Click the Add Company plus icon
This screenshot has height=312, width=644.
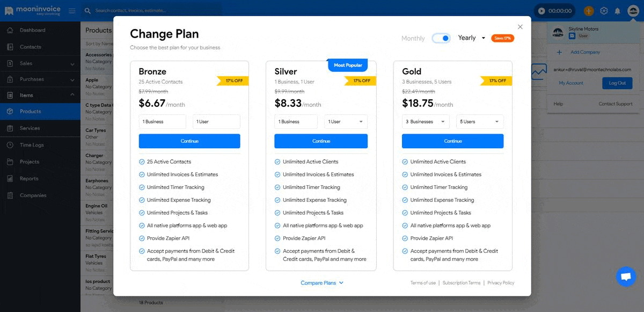tap(559, 52)
